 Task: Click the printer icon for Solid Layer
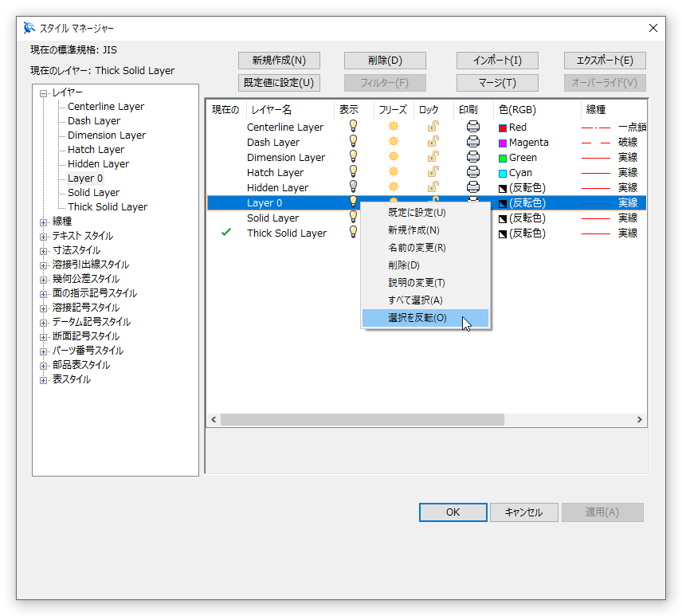[473, 218]
